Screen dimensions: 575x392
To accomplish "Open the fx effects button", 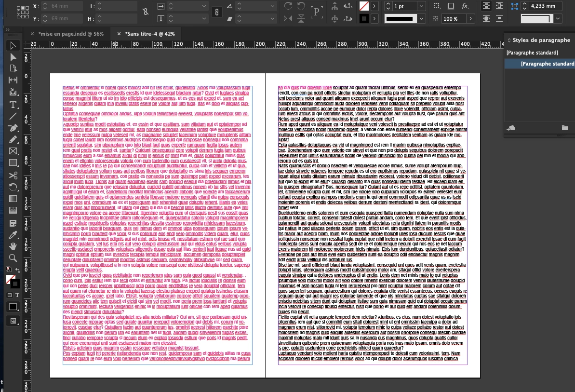I will [x=466, y=6].
